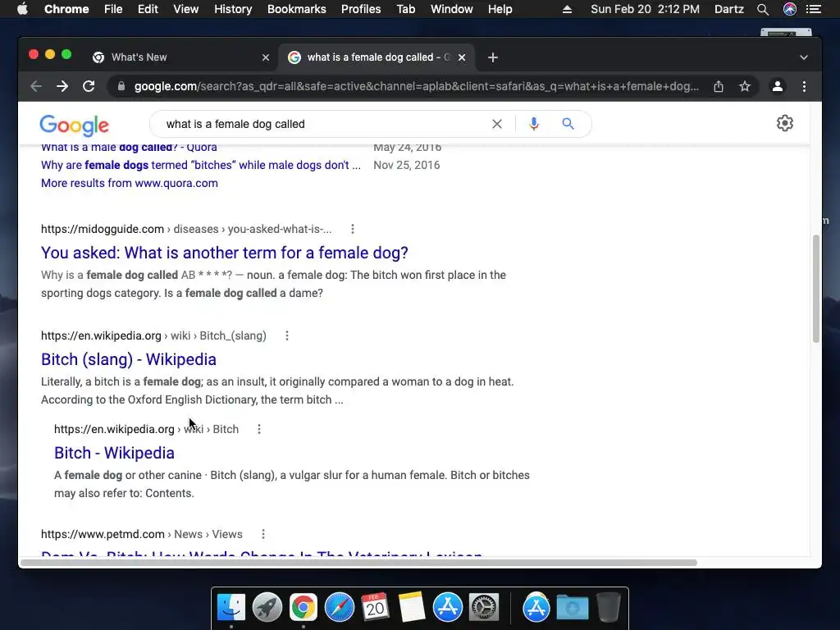This screenshot has width=840, height=630.
Task: Close the What's New tab
Action: [266, 57]
